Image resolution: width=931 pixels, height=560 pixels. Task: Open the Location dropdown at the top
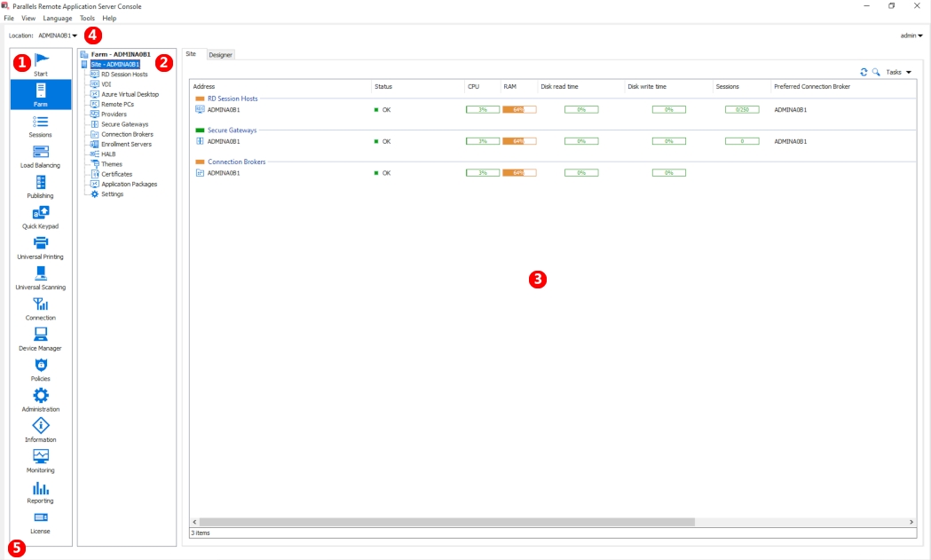62,35
